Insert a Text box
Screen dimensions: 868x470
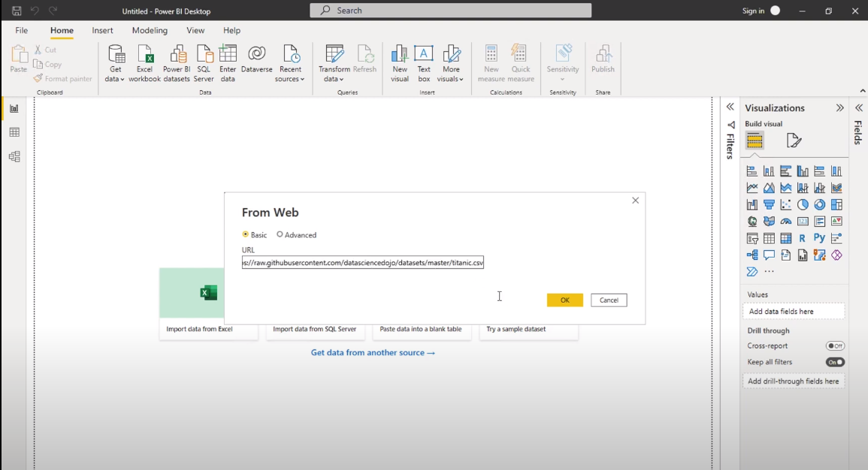[424, 64]
